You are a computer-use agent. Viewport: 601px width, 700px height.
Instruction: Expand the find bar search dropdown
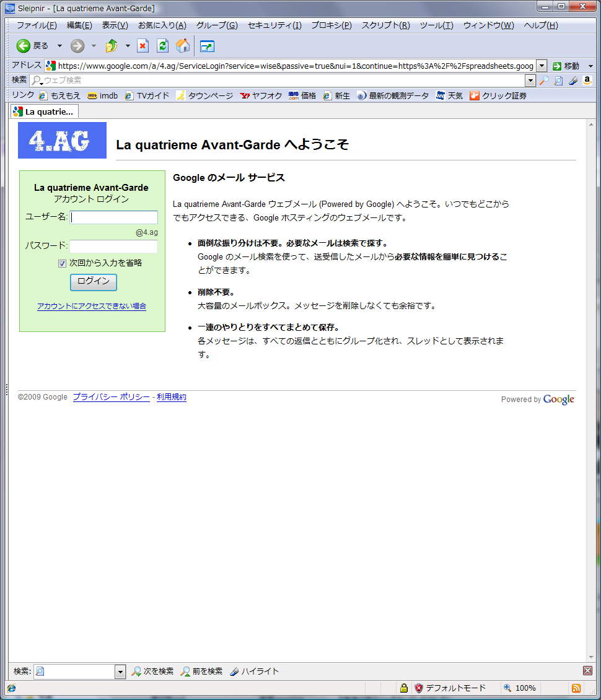click(x=120, y=672)
